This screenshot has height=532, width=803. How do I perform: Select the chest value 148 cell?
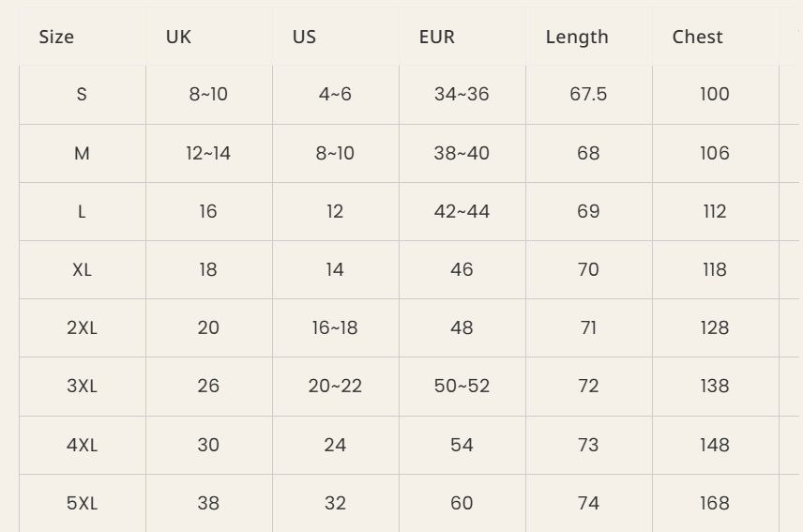coord(715,445)
